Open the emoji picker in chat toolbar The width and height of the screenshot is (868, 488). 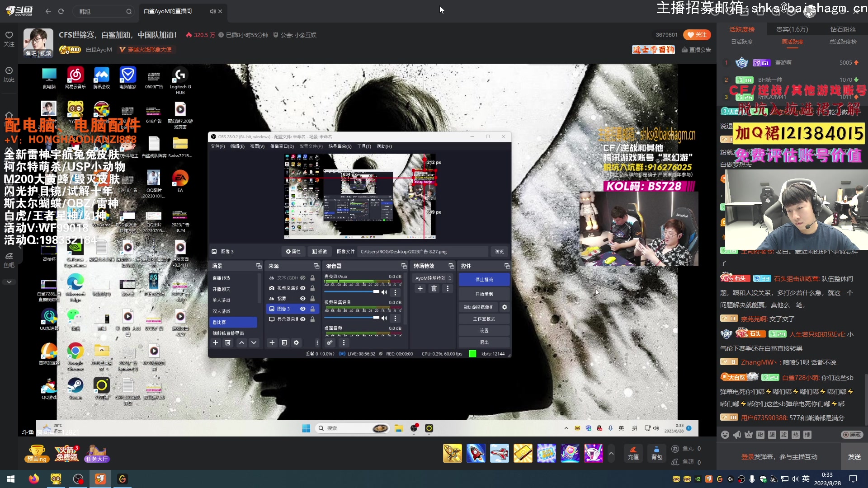point(725,434)
